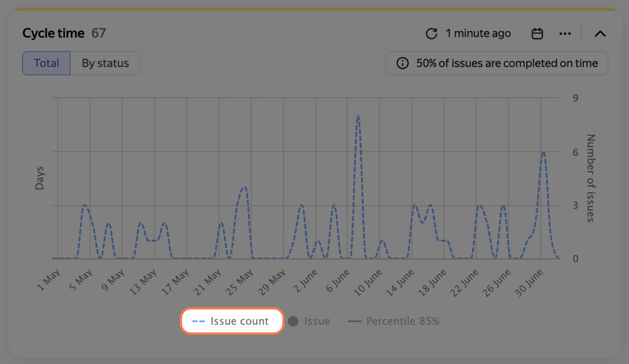Toggle the Percentile 85% legend series
The image size is (629, 364).
[394, 321]
